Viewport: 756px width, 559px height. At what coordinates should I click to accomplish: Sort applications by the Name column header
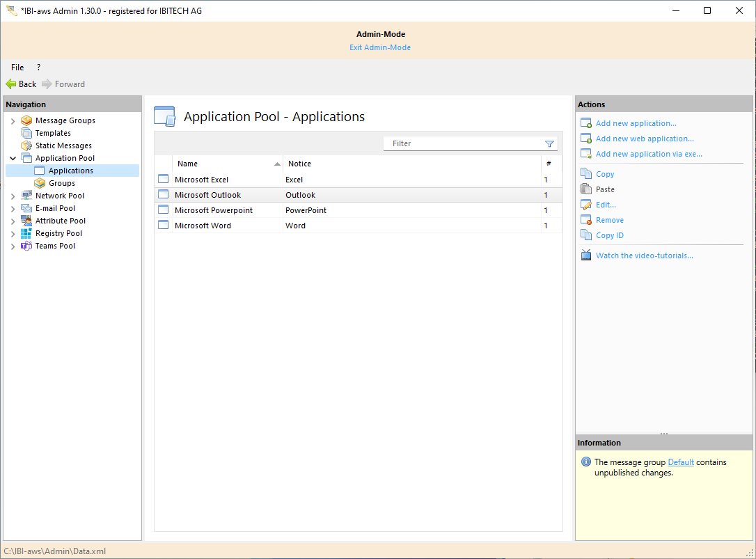223,164
